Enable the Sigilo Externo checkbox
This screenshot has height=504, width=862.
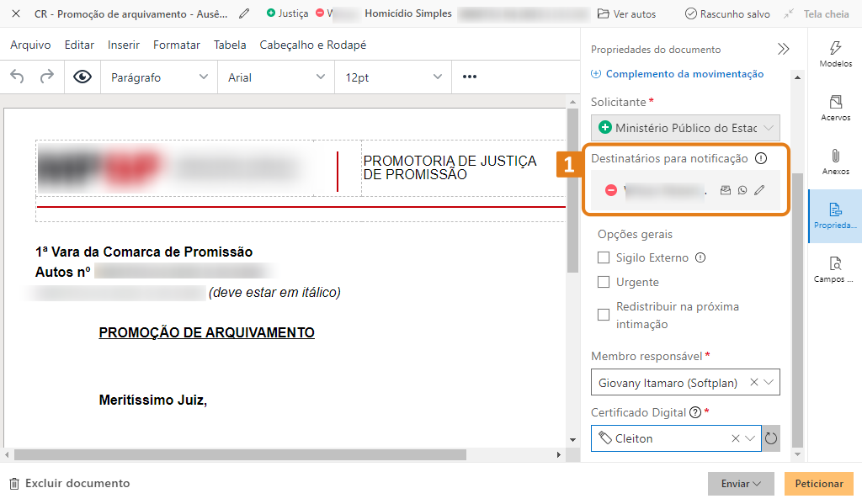tap(603, 257)
